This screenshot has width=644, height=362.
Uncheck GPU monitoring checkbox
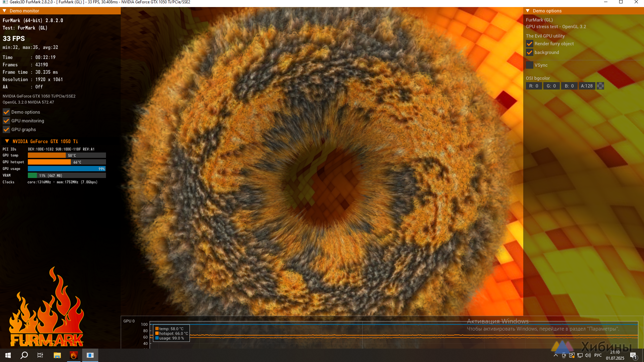coord(6,121)
